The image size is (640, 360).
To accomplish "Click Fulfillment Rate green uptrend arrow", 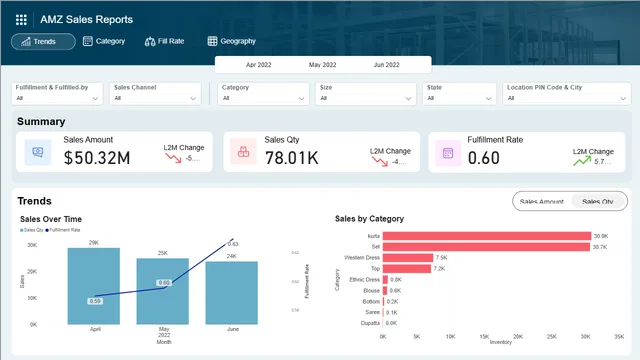I will pos(582,161).
